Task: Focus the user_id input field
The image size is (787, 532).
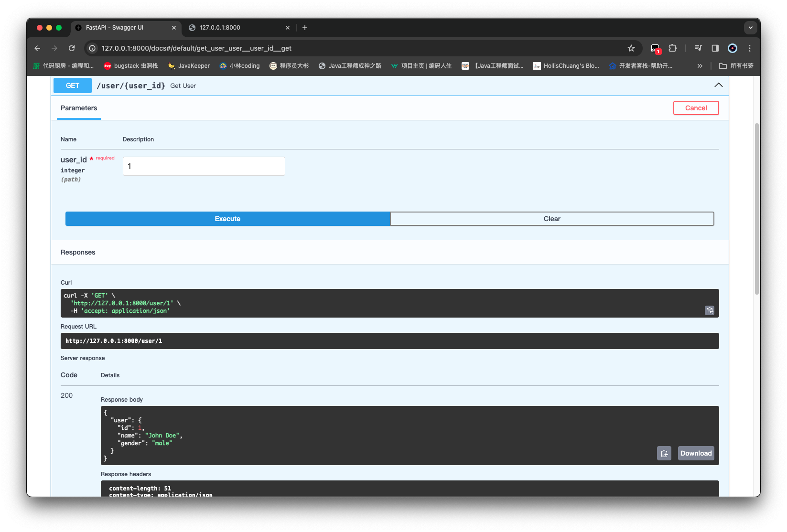Action: 204,166
